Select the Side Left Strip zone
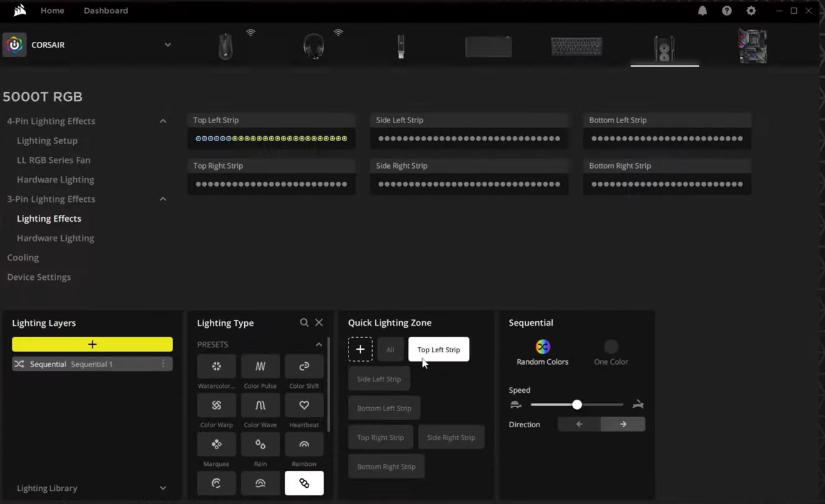This screenshot has height=504, width=825. point(378,378)
